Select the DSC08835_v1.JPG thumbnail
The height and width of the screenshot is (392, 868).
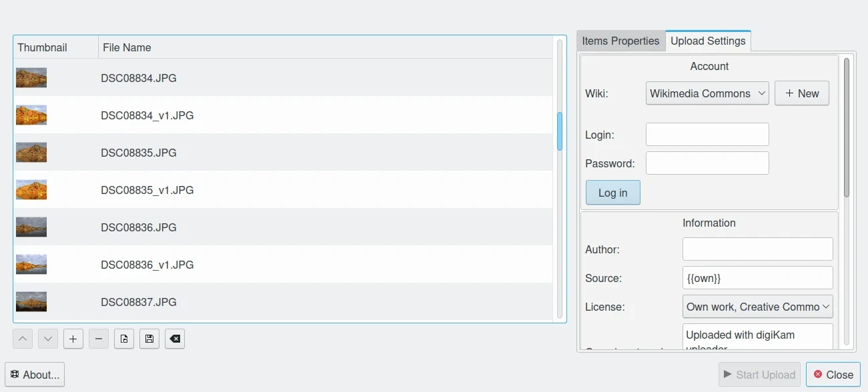(31, 190)
